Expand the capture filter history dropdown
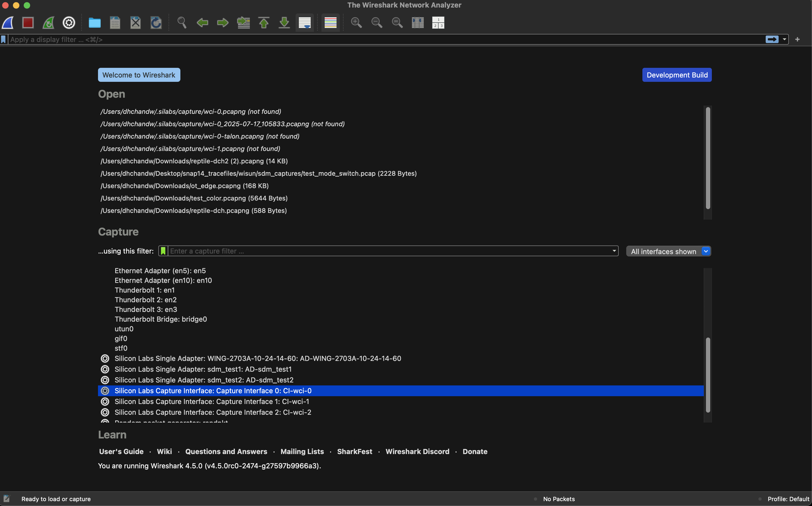The height and width of the screenshot is (506, 812). point(614,251)
